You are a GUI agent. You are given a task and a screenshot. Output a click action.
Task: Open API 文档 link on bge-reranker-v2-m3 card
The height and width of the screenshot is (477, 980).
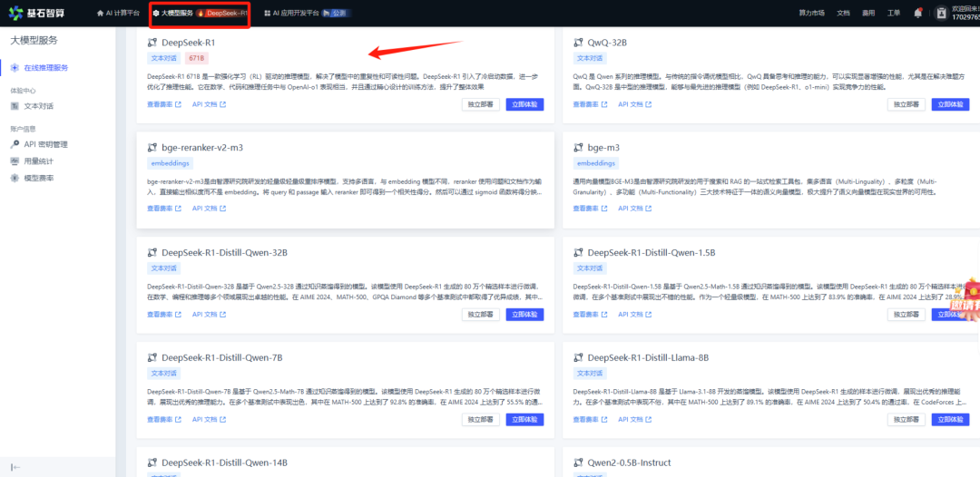pyautogui.click(x=209, y=208)
